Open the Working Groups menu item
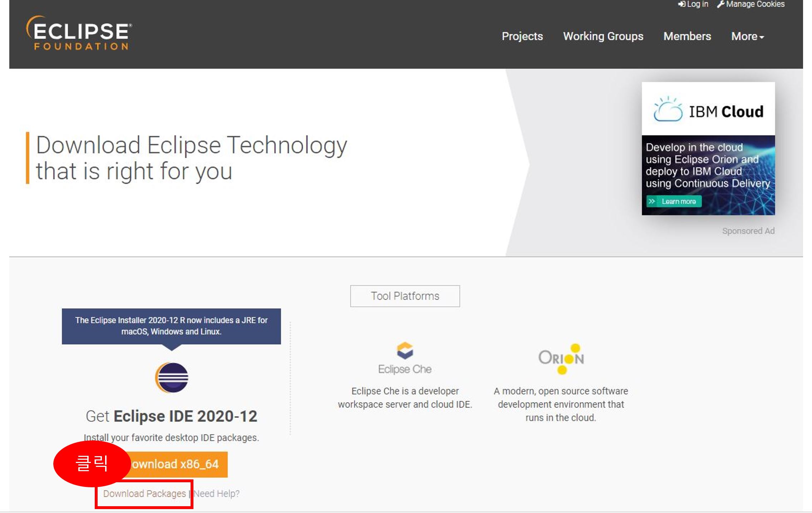This screenshot has width=812, height=513. coord(603,36)
